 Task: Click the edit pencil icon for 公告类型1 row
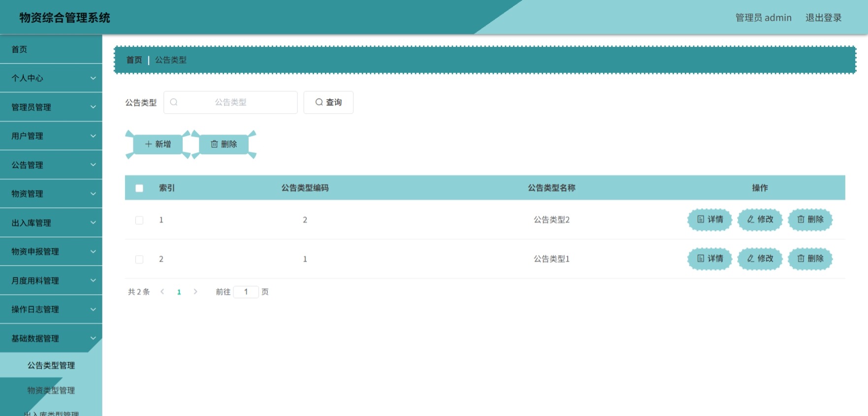pyautogui.click(x=750, y=258)
